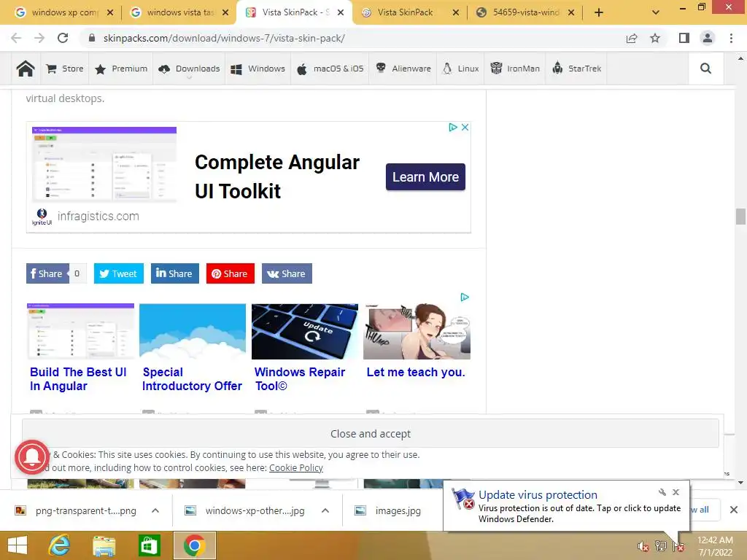Click the AdChoices icon on banner ad

452,127
